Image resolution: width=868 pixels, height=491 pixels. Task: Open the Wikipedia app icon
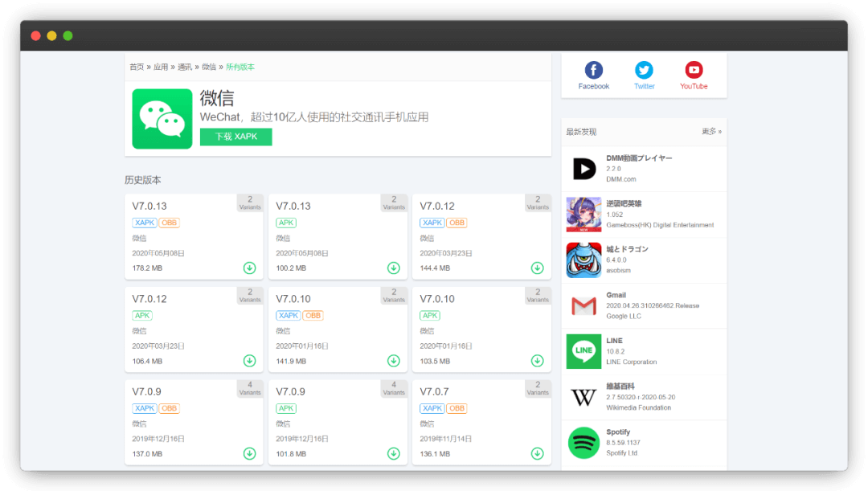(x=583, y=397)
